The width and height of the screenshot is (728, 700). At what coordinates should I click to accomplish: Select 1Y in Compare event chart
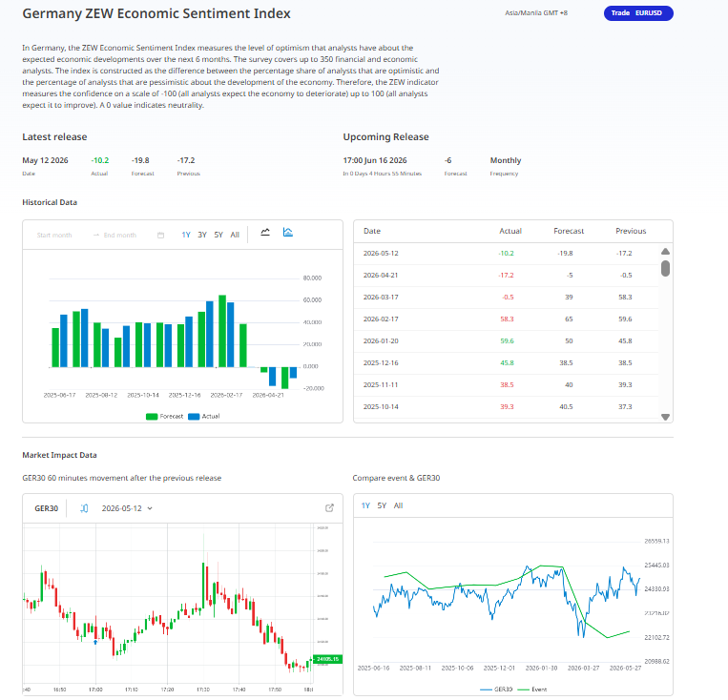(x=365, y=505)
